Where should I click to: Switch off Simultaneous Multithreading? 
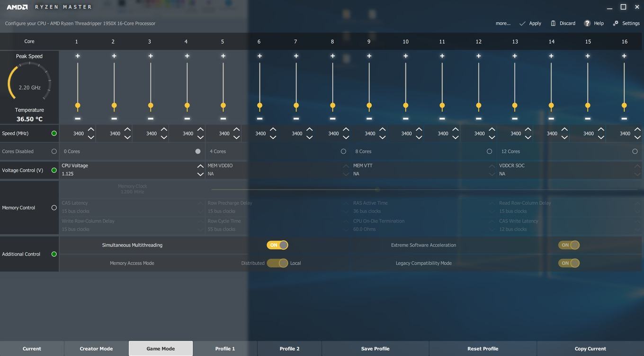(277, 245)
